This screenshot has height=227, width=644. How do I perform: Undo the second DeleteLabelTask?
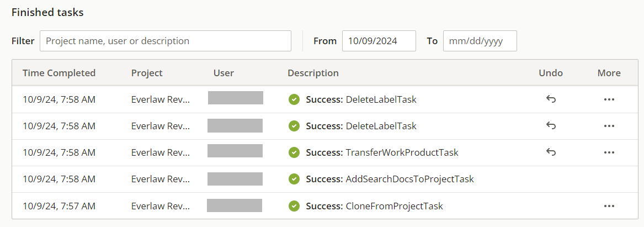551,126
